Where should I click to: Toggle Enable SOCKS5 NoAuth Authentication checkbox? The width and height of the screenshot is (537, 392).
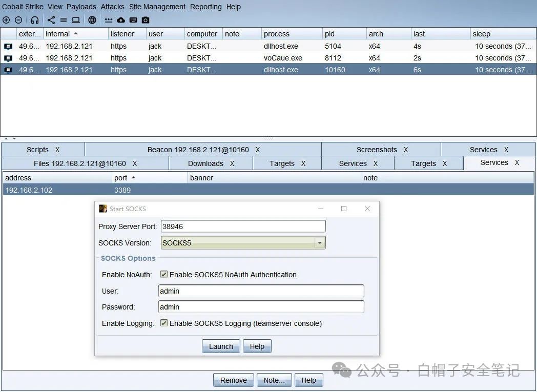[x=164, y=274]
